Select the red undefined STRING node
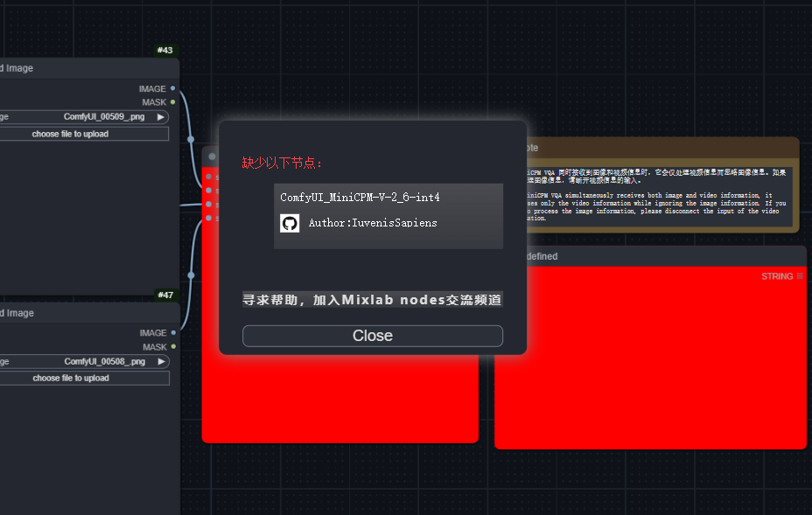This screenshot has width=812, height=515. 649,358
